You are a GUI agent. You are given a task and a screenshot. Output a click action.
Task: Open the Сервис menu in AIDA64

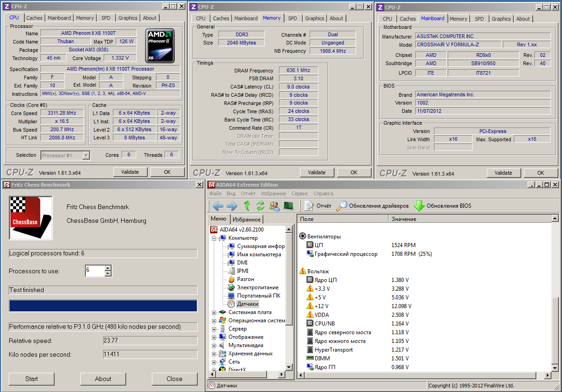click(x=300, y=193)
